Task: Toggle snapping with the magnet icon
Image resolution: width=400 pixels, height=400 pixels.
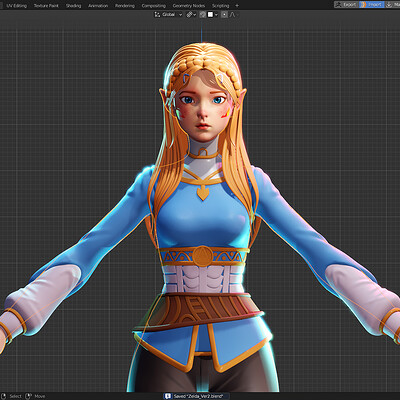Action: 202,15
